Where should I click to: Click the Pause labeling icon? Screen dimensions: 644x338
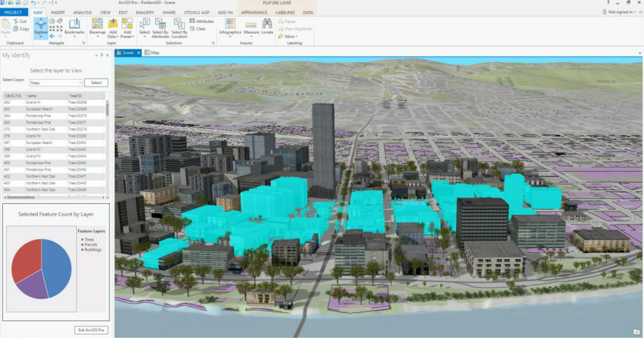coord(281,21)
